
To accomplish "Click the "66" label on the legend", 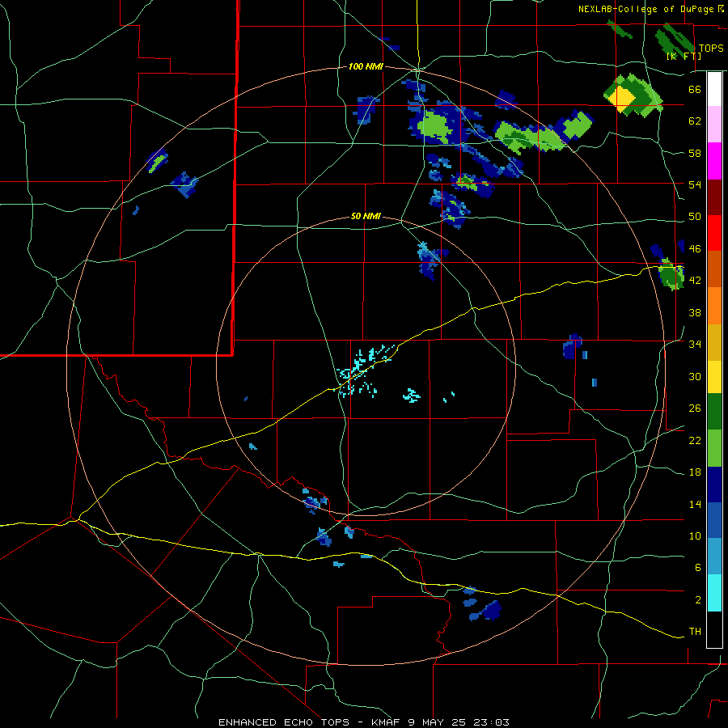I will click(695, 89).
